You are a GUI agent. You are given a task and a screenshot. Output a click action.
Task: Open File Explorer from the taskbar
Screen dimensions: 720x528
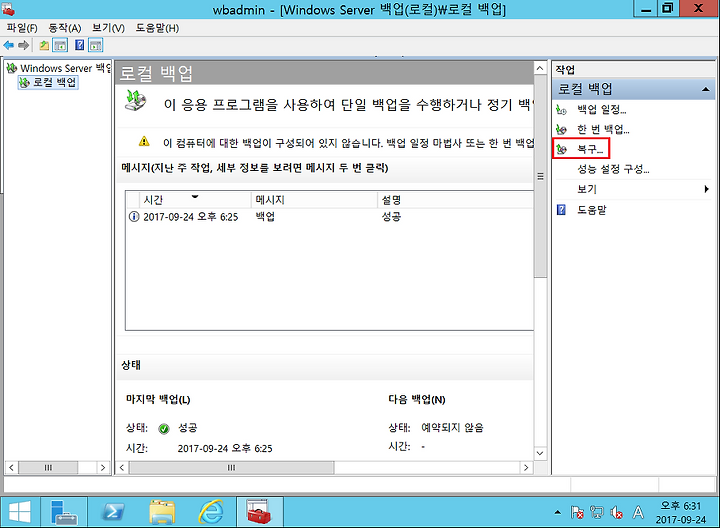pos(162,511)
